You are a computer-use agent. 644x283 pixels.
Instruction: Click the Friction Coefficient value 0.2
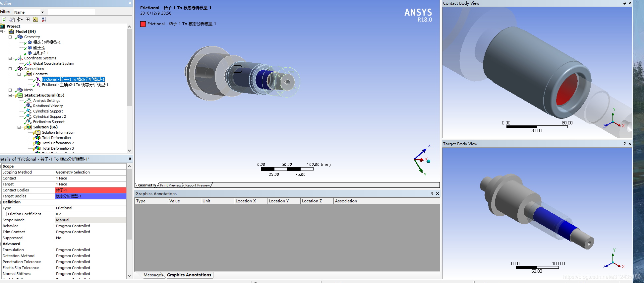click(x=90, y=214)
